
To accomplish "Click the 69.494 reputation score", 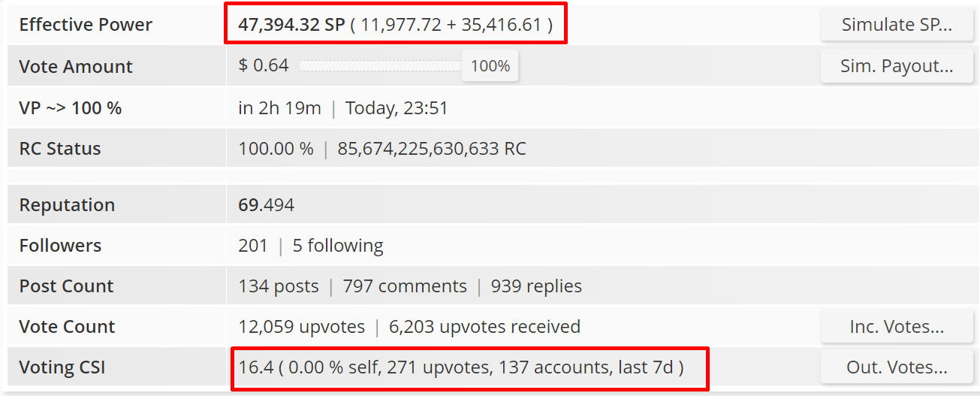I will (267, 204).
